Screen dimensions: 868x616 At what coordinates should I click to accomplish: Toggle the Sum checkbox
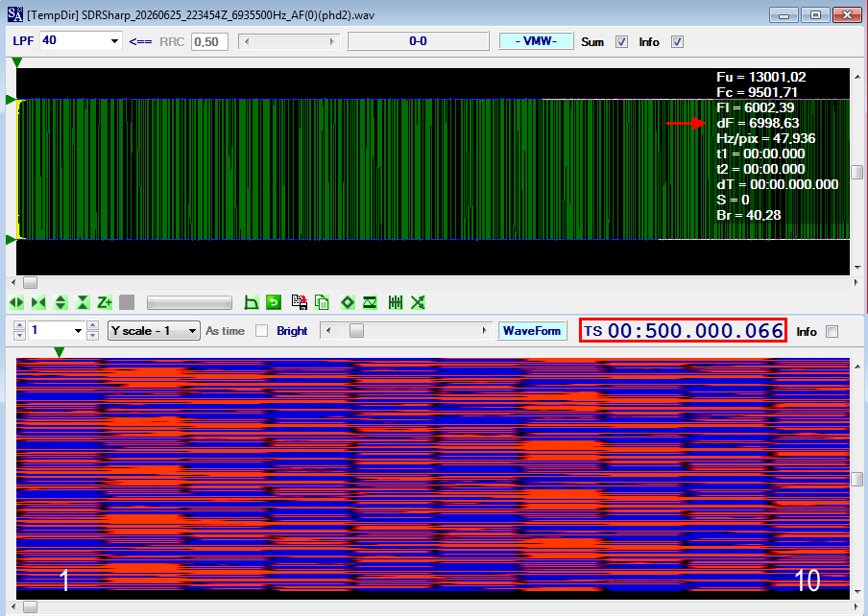[x=621, y=42]
